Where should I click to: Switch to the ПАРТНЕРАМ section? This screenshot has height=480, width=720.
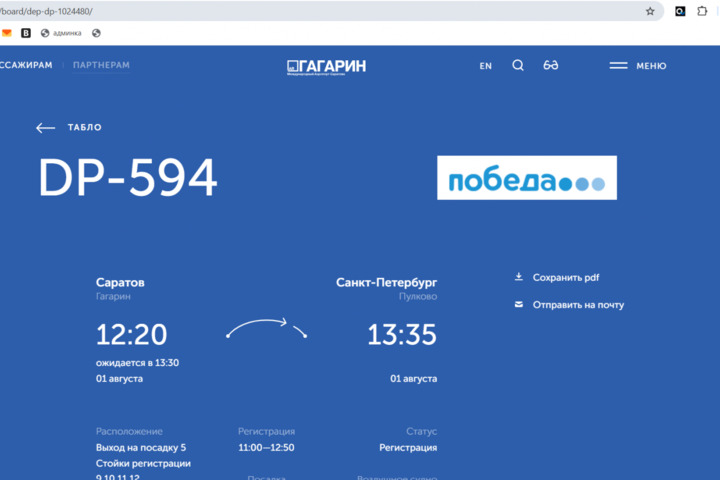tap(101, 65)
